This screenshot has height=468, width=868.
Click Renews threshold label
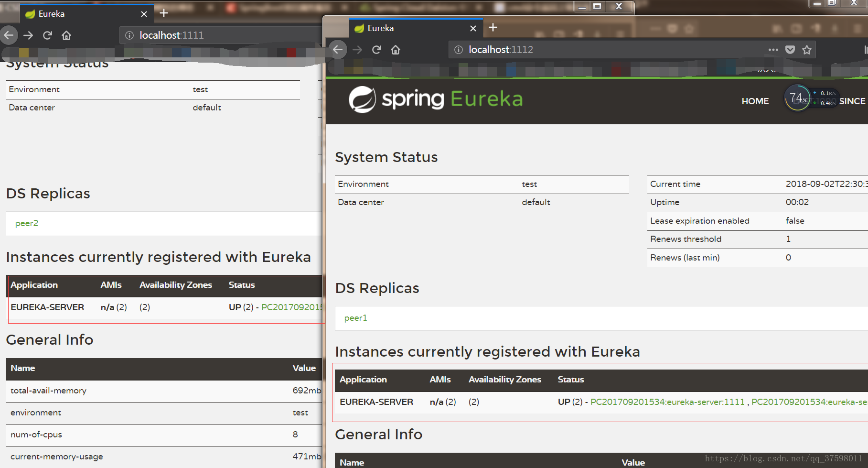pyautogui.click(x=686, y=239)
